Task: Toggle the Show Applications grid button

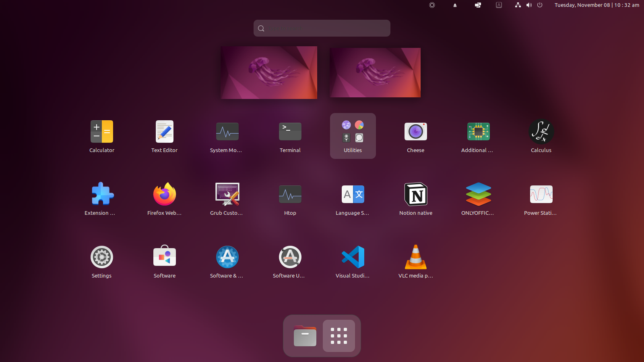Action: [x=339, y=336]
